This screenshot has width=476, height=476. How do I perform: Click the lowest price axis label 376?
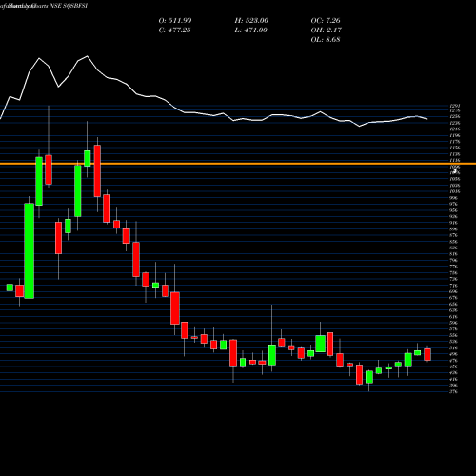point(454,391)
